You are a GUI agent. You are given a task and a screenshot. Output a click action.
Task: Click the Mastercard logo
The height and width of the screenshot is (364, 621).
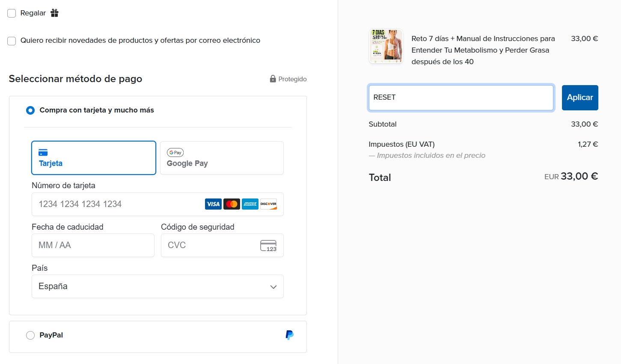[x=232, y=204]
